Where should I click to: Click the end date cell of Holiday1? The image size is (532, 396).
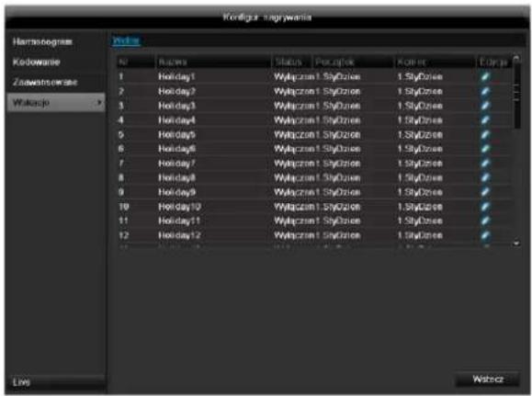(x=420, y=76)
